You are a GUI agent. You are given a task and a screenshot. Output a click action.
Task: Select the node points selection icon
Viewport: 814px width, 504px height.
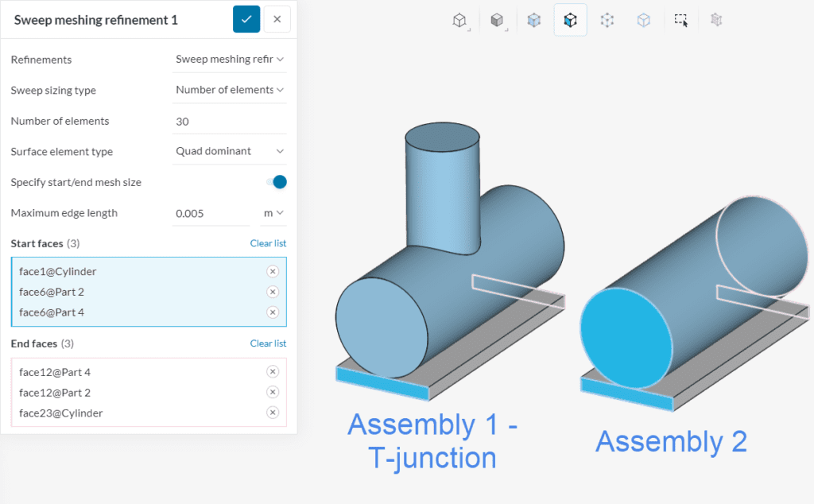coord(607,20)
